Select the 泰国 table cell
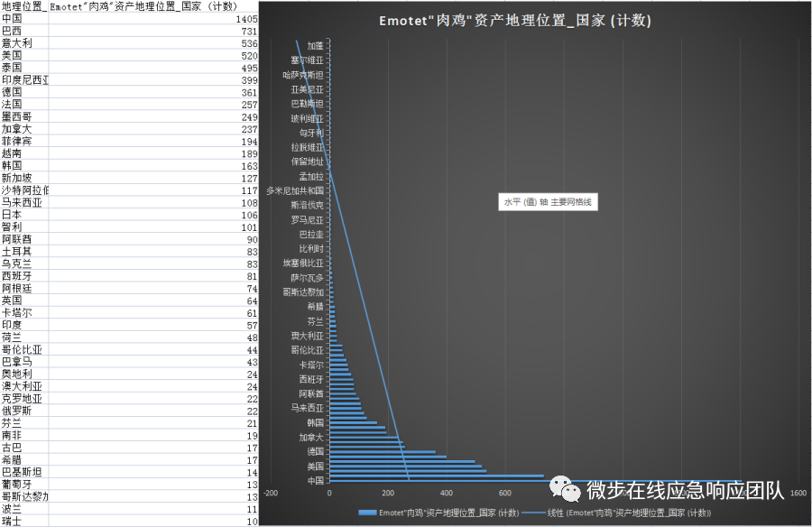The width and height of the screenshot is (812, 527). (x=24, y=68)
